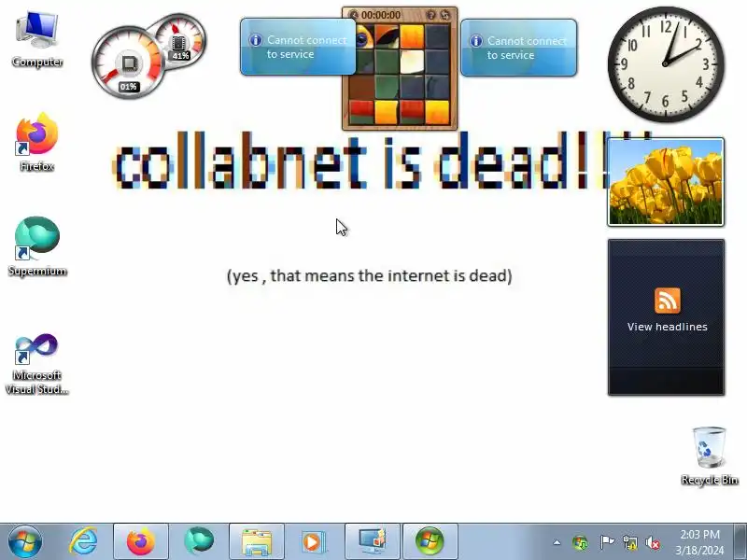Click the white puzzle tile

[x=412, y=62]
